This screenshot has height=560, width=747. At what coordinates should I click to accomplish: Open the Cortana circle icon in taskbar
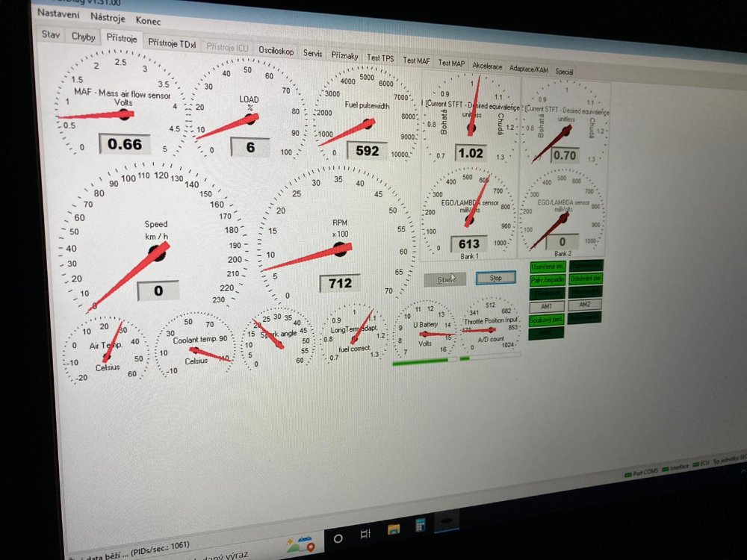[338, 537]
